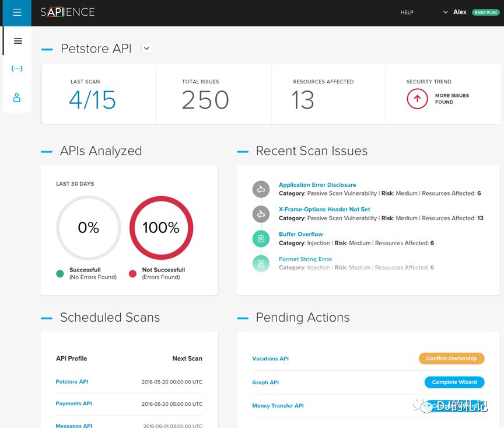Click the Format String Error green icon

click(261, 263)
